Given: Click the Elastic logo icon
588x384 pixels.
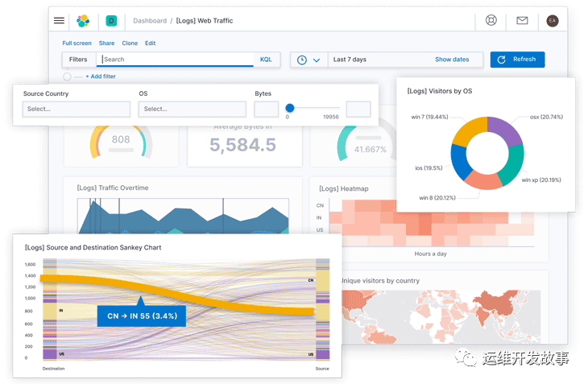Looking at the screenshot, I should 83,21.
